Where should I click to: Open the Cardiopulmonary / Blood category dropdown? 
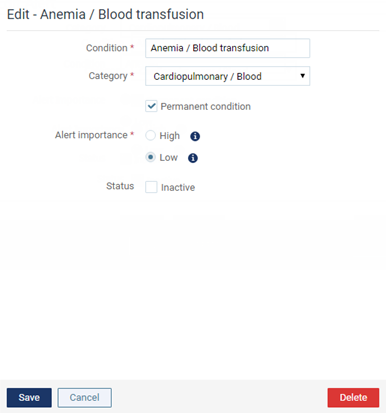coord(227,76)
